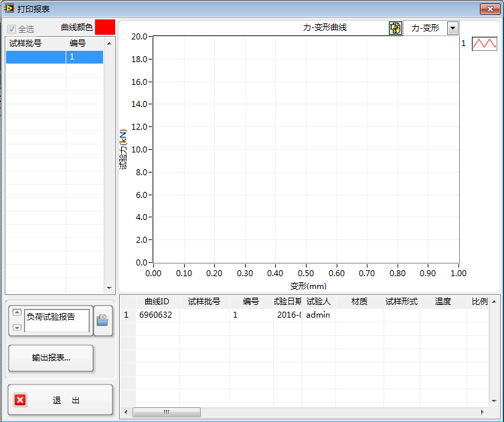This screenshot has height=422, width=504.
Task: Step report template selector up
Action: (17, 313)
